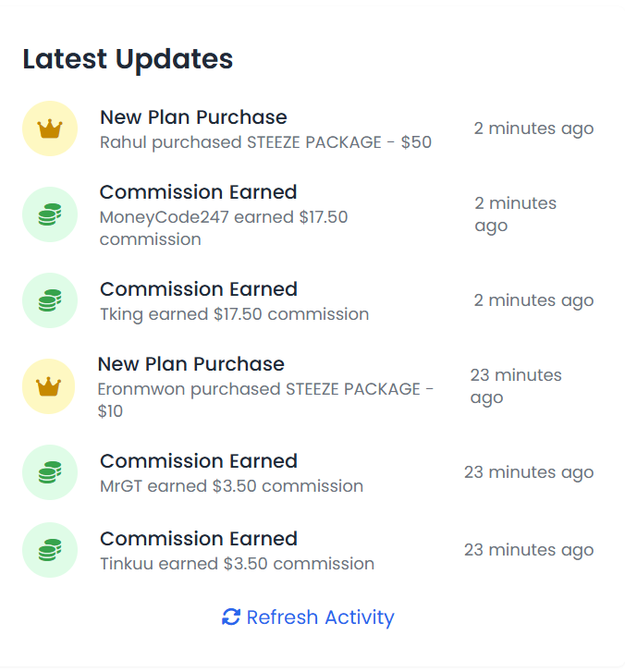This screenshot has height=672, width=625.
Task: Click the Latest Updates heading
Action: click(x=128, y=59)
